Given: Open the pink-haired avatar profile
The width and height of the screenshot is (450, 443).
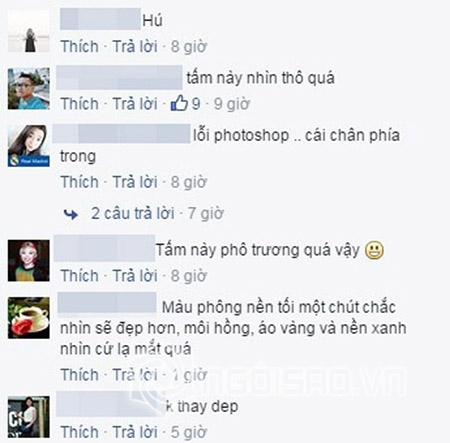Looking at the screenshot, I should pos(29,260).
